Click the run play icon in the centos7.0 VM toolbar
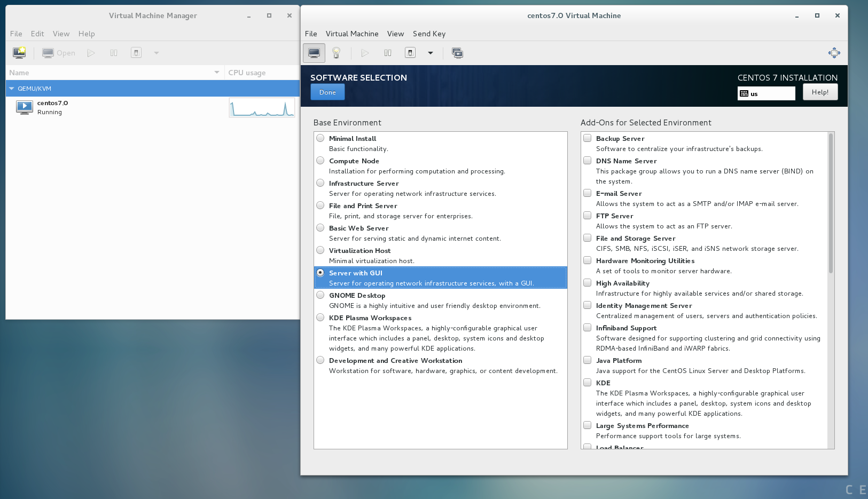868x499 pixels. click(365, 53)
